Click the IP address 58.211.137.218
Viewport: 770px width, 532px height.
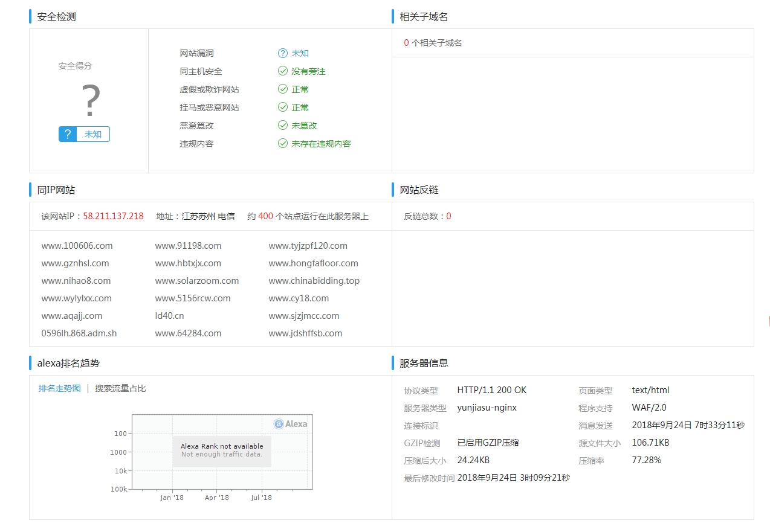tap(113, 216)
